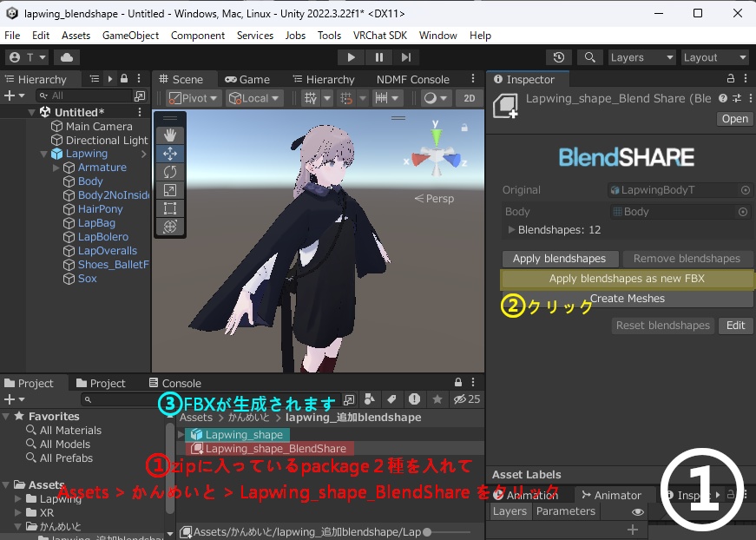Viewport: 756px width, 540px height.
Task: Select the Transform tool
Action: tap(170, 227)
